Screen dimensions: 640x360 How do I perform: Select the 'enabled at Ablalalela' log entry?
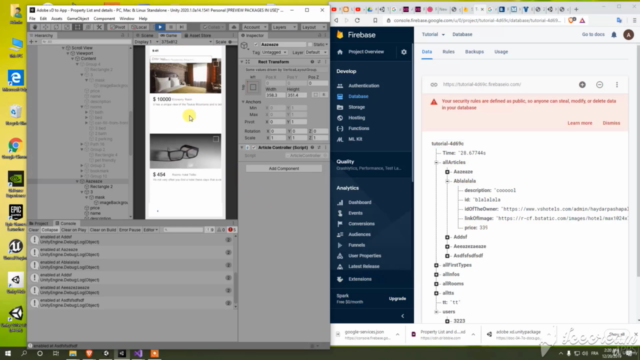(131, 265)
